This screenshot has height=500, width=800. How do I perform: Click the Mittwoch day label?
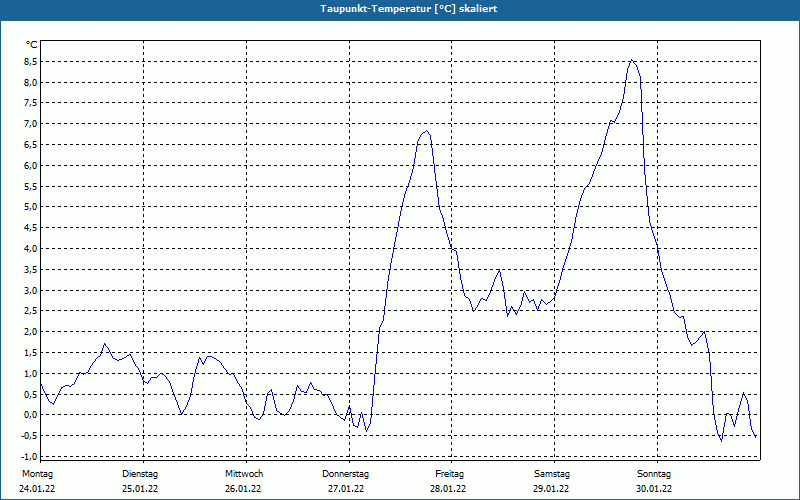[x=244, y=474]
